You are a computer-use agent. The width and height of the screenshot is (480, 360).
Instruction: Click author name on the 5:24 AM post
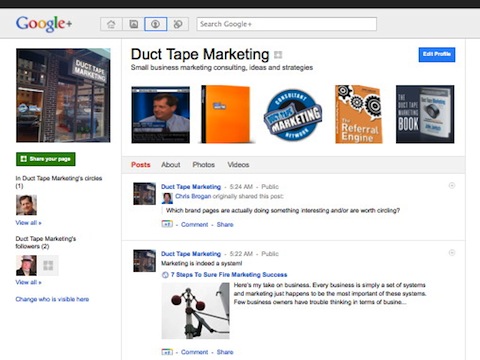click(191, 187)
